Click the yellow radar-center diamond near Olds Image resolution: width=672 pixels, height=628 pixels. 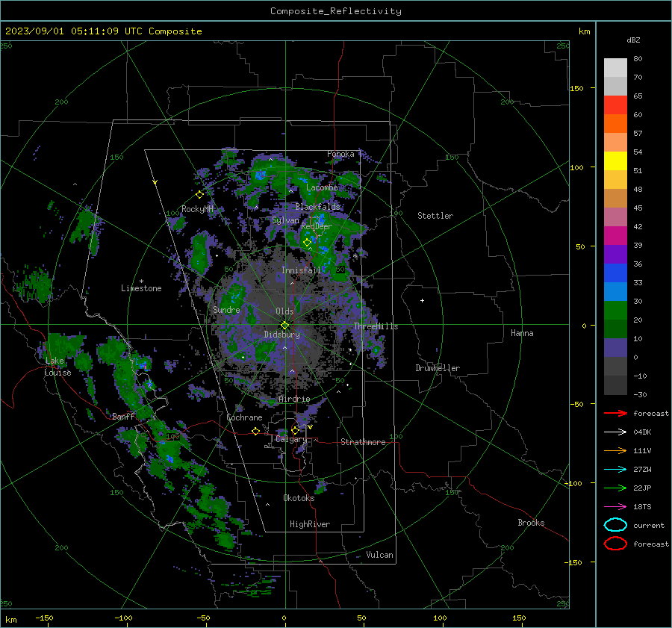tap(284, 326)
